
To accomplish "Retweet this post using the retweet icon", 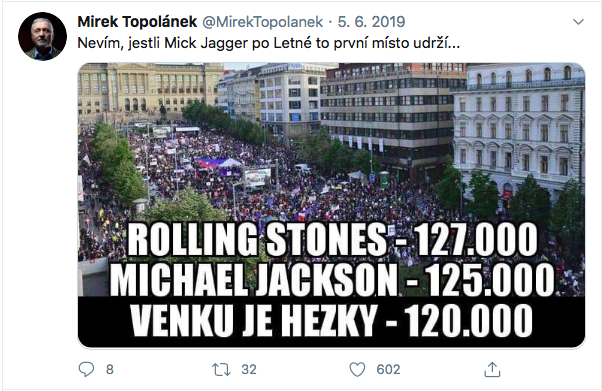I will (221, 369).
